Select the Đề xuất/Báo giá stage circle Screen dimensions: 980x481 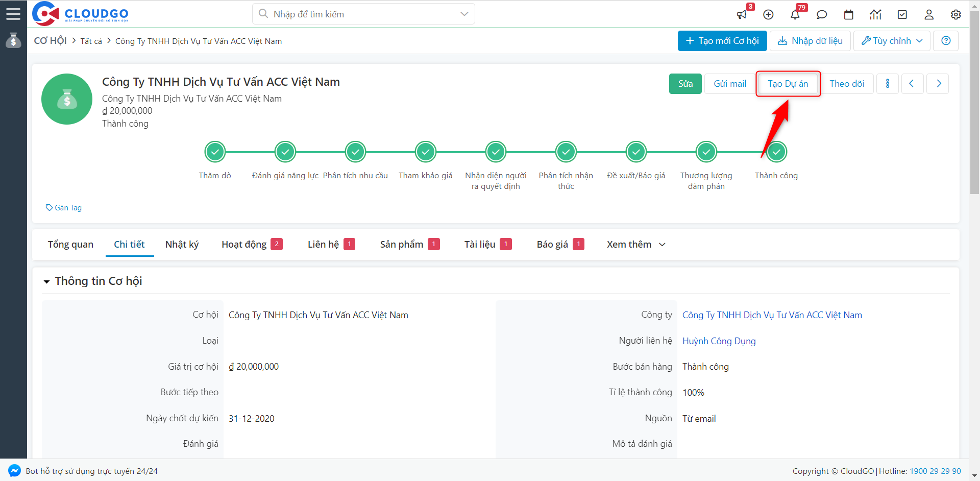pos(636,152)
